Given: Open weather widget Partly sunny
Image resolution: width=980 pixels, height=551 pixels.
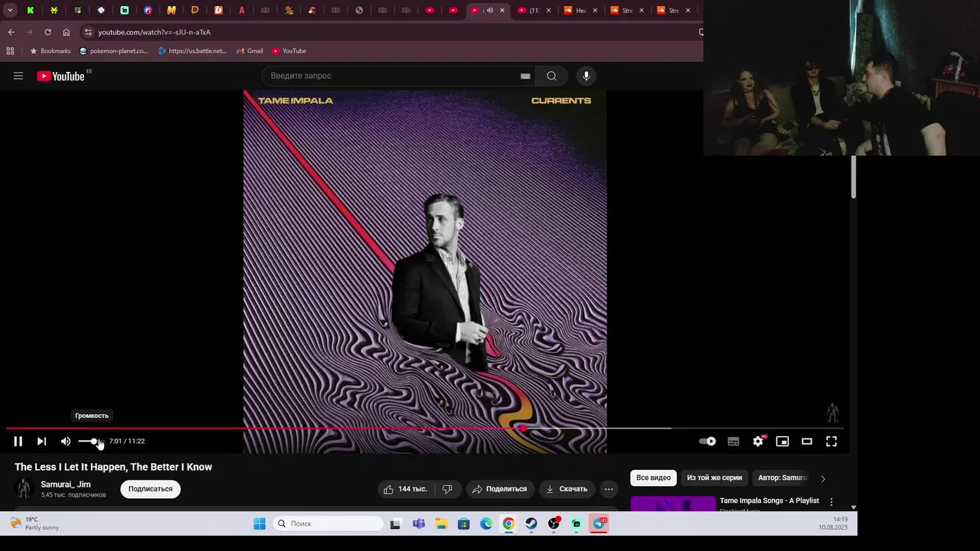Looking at the screenshot, I should point(35,523).
